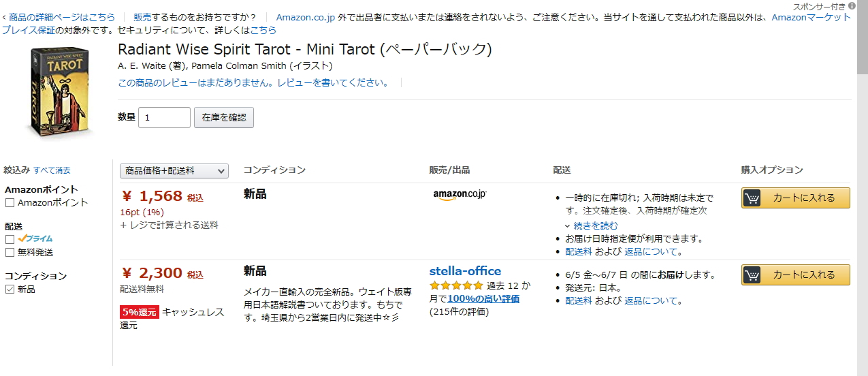
Task: Open the stella-office seller page
Action: tap(465, 271)
